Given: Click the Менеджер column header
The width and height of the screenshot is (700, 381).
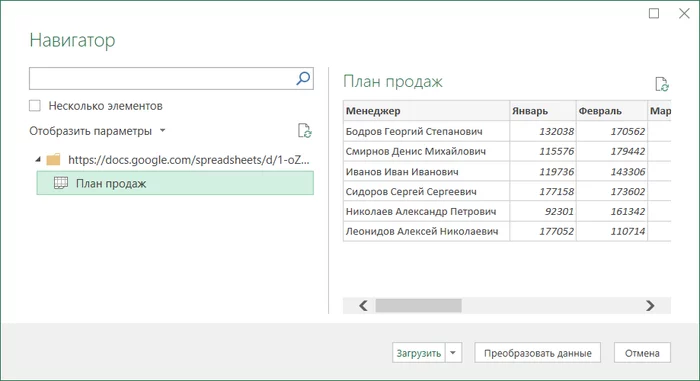Looking at the screenshot, I should coord(426,111).
